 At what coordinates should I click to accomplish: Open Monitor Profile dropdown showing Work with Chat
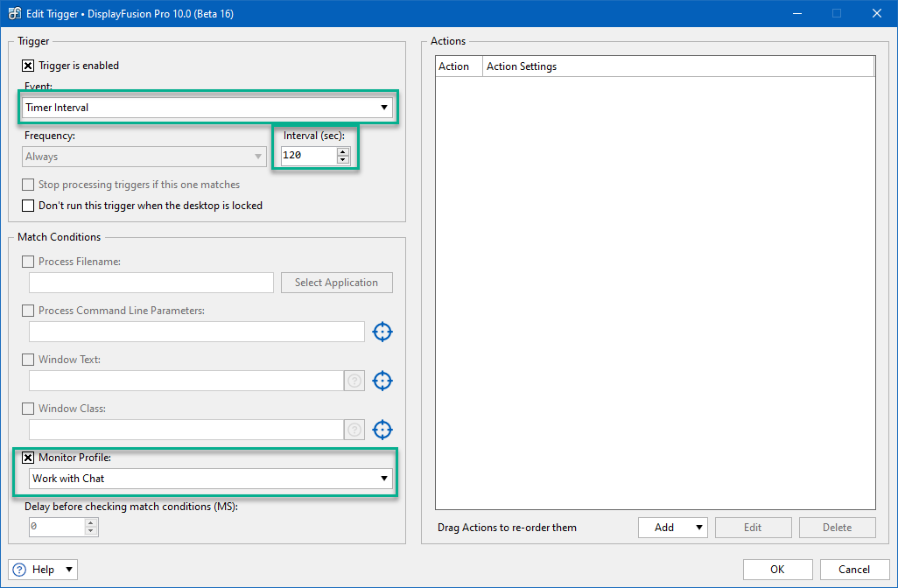click(x=211, y=479)
